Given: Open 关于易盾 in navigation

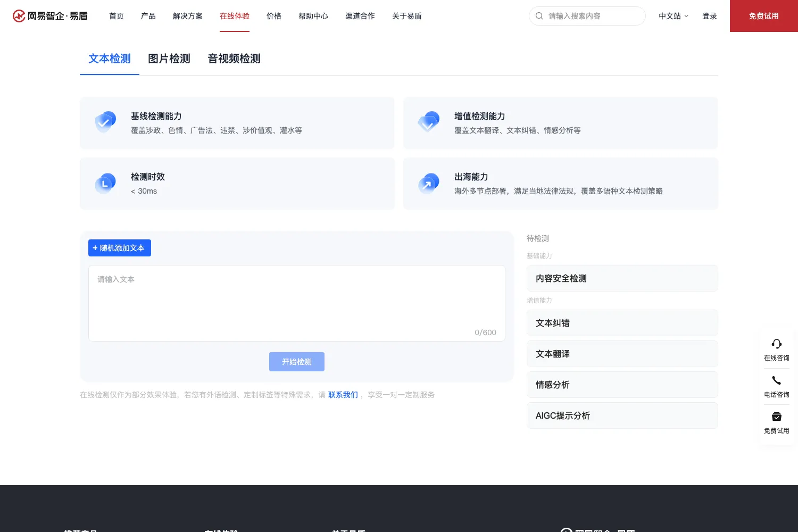Looking at the screenshot, I should pyautogui.click(x=407, y=16).
